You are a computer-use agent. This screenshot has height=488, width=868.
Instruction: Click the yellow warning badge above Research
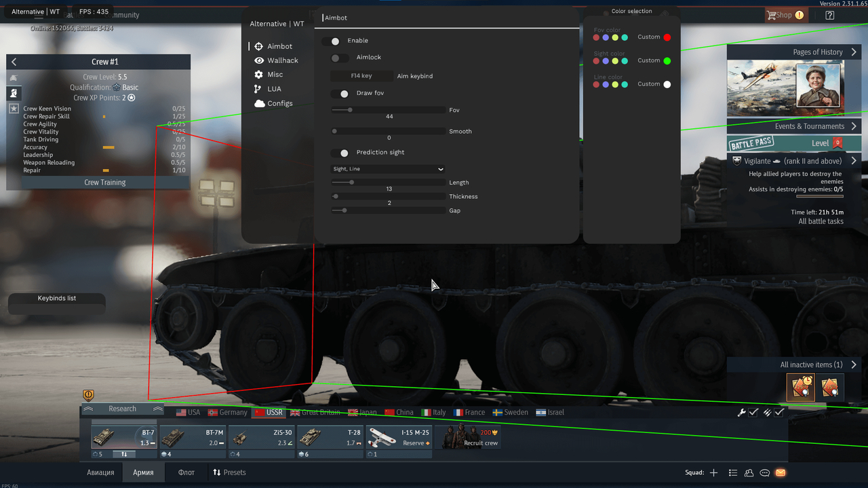click(89, 395)
